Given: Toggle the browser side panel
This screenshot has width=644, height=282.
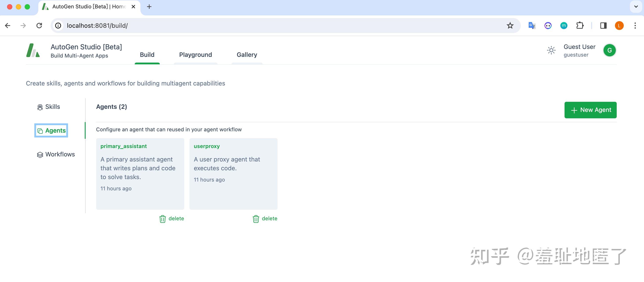Looking at the screenshot, I should [603, 26].
